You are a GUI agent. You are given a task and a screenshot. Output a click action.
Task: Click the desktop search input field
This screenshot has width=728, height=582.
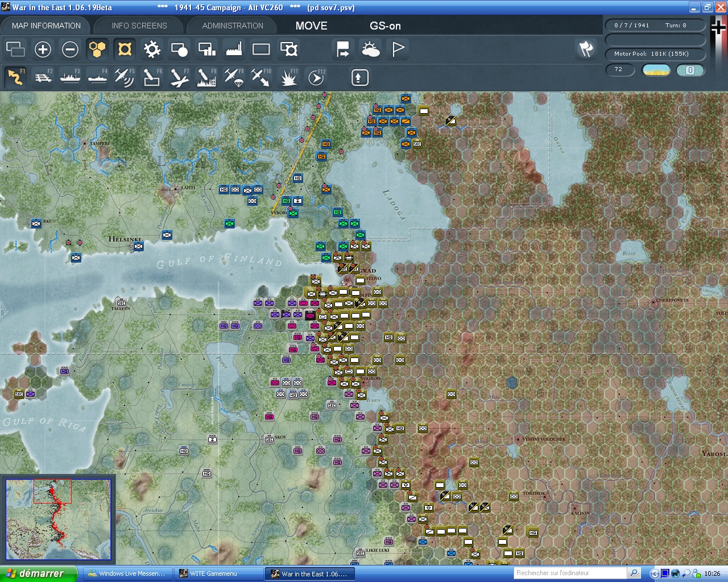pyautogui.click(x=570, y=573)
